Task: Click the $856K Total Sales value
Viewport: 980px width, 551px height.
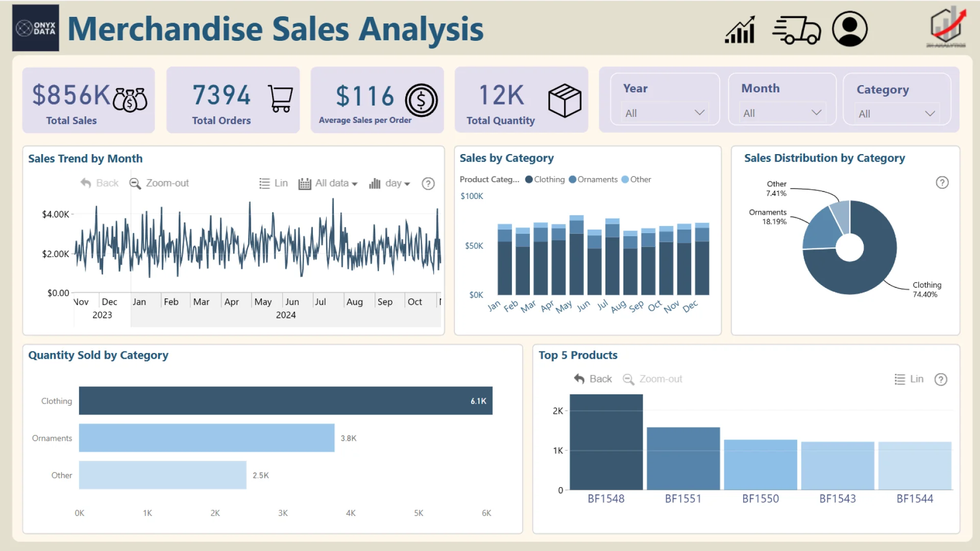Action: point(71,95)
